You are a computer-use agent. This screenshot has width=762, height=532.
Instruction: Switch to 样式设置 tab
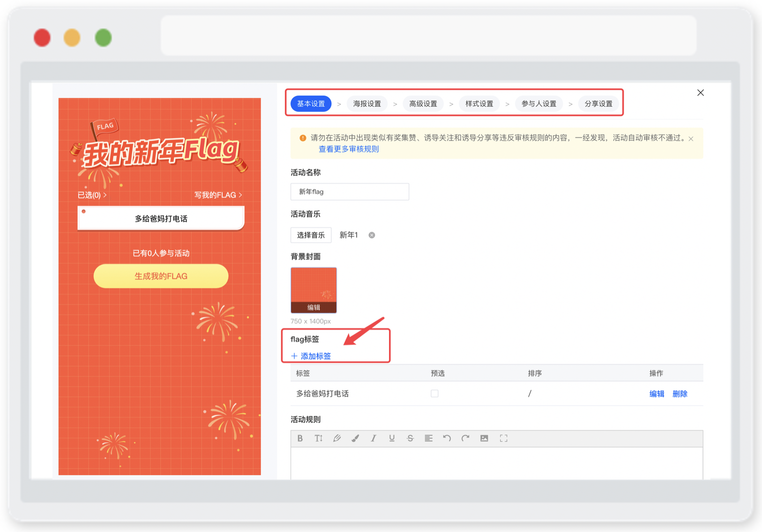pos(479,104)
